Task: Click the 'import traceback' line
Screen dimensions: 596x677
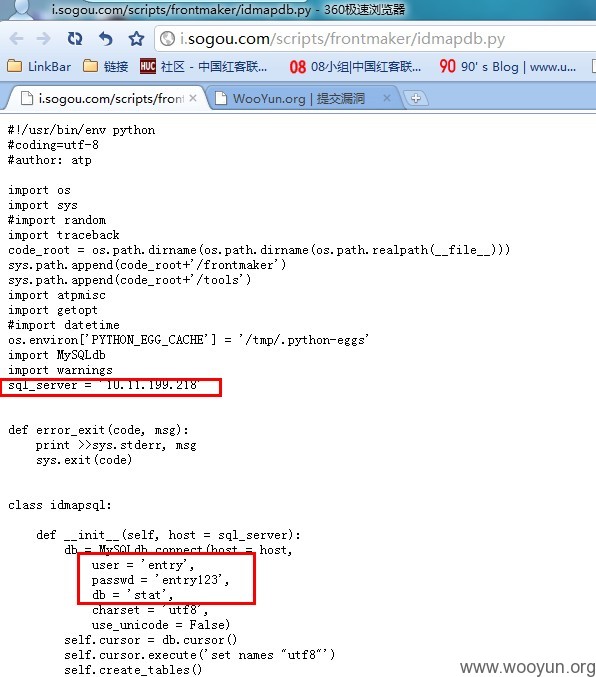Action: pyautogui.click(x=64, y=235)
